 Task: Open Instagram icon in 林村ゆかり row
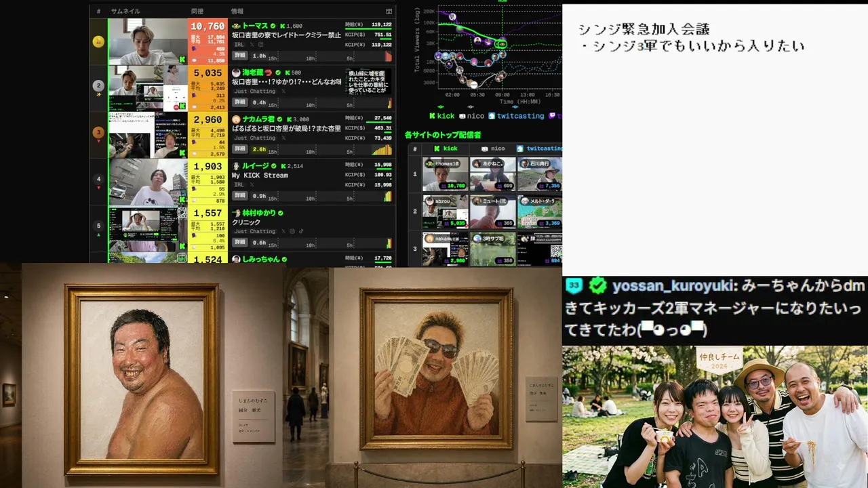click(x=292, y=231)
